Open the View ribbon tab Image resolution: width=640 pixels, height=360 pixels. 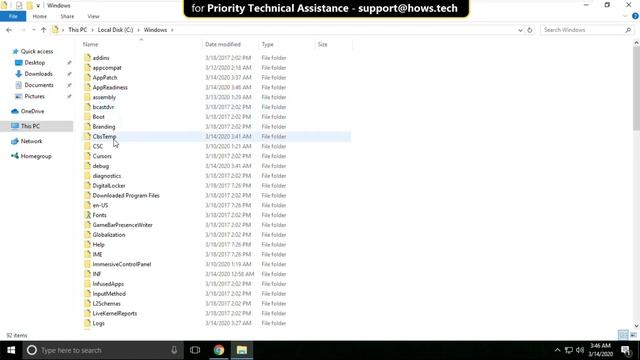pyautogui.click(x=93, y=16)
